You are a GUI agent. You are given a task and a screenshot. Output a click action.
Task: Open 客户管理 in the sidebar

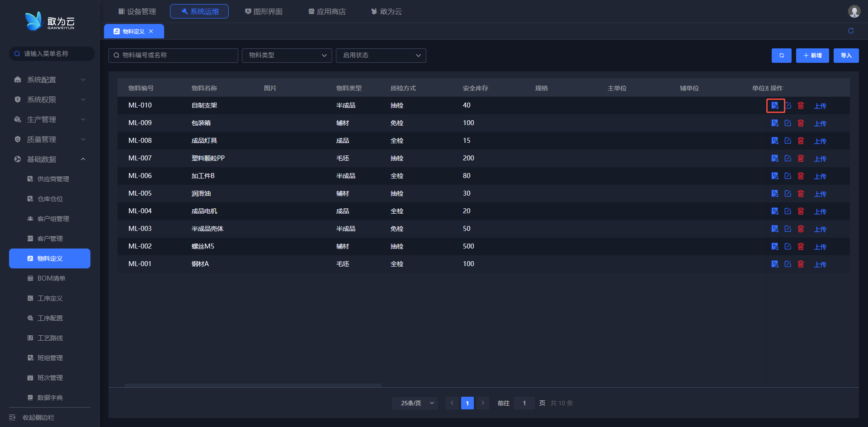50,239
